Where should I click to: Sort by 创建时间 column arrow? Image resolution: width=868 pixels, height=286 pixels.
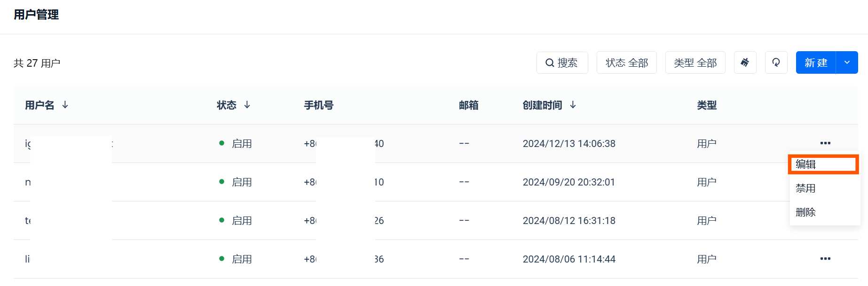(x=573, y=105)
